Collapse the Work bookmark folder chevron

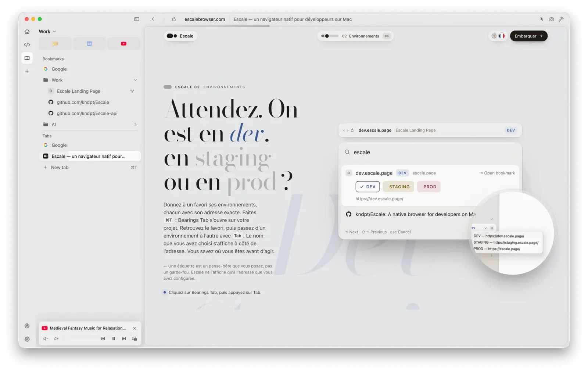(135, 80)
